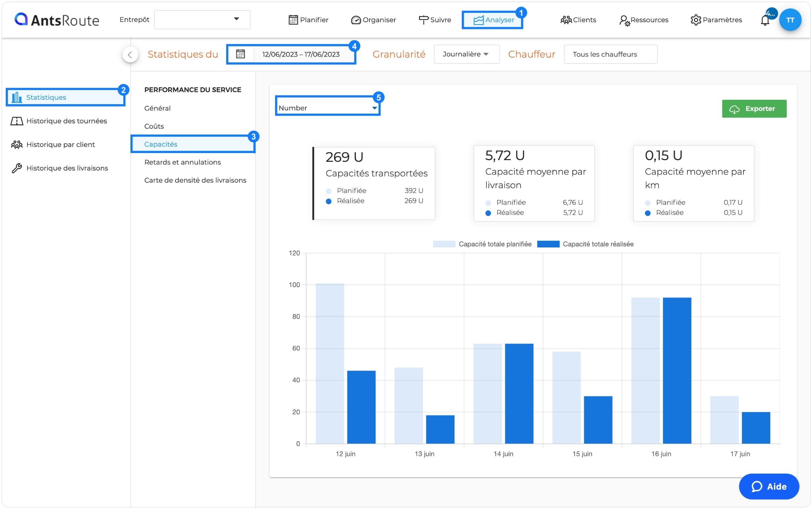Viewport: 812px width, 509px height.
Task: Toggle Capacité totale planifiée legend swatch
Action: [x=444, y=244]
